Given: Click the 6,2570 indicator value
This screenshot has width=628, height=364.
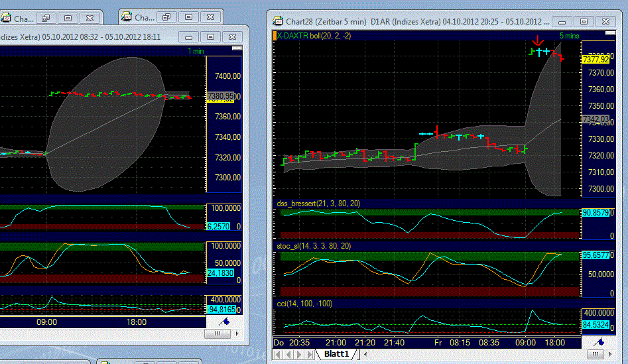Looking at the screenshot, I should (x=219, y=227).
